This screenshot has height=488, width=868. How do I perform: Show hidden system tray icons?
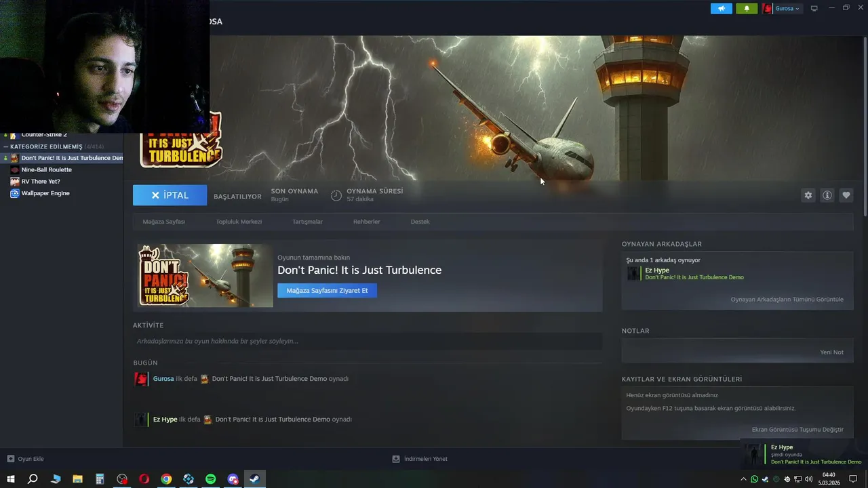(743, 479)
